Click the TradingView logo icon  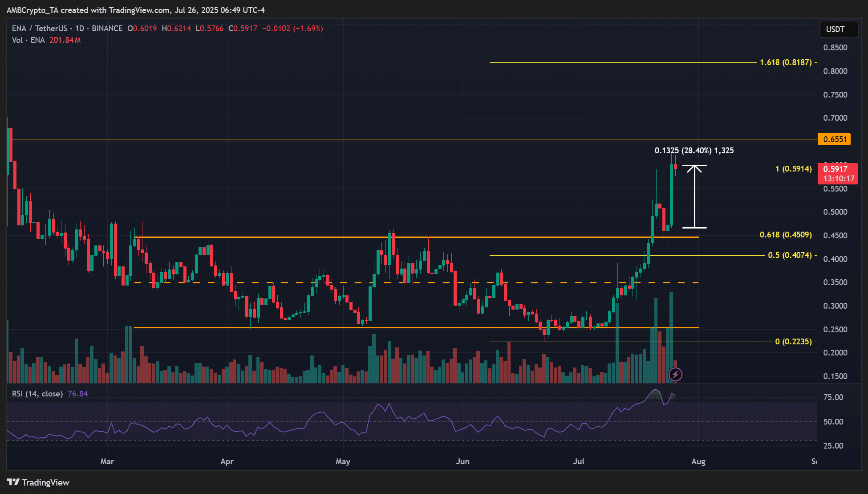13,482
